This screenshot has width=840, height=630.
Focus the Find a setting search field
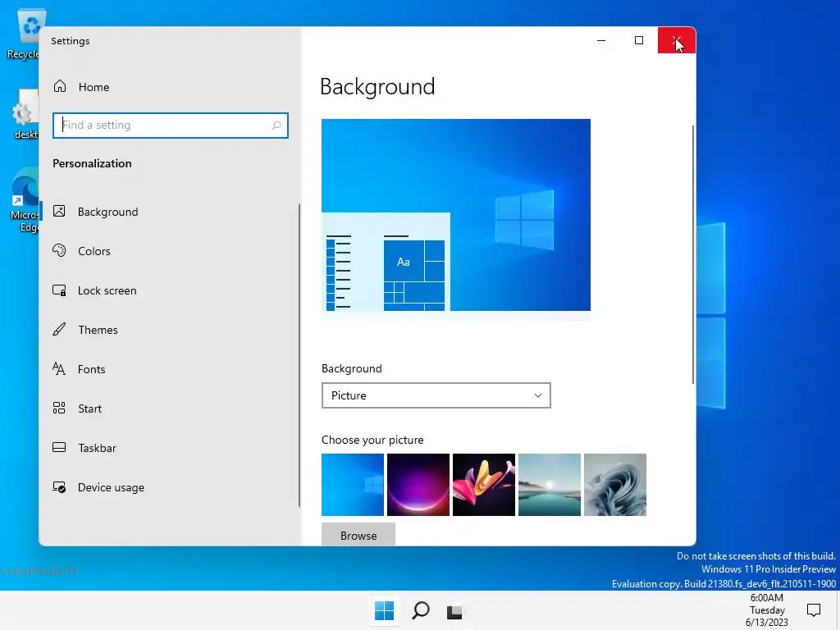(x=171, y=126)
